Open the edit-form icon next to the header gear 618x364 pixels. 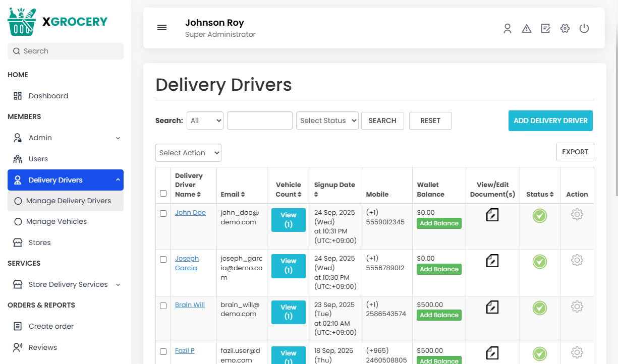(x=545, y=29)
